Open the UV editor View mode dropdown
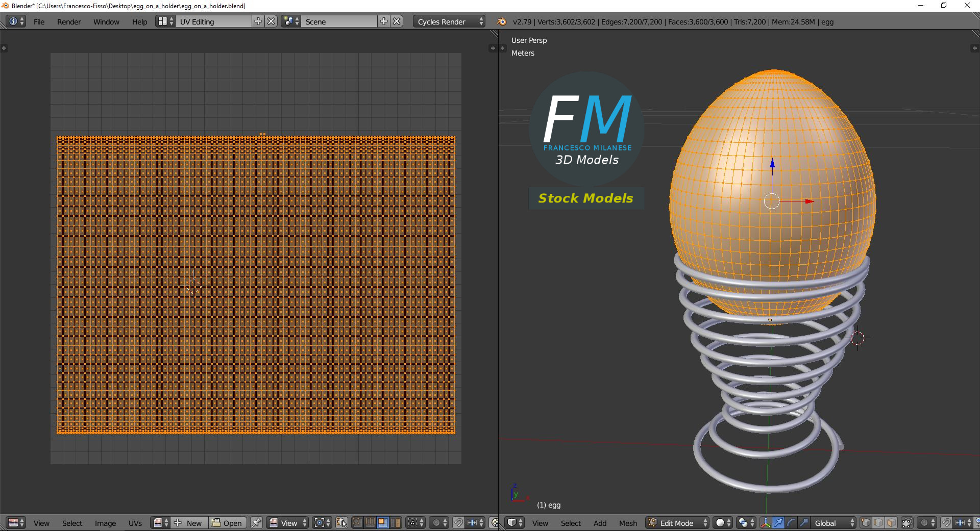Image resolution: width=980 pixels, height=531 pixels. tap(288, 523)
